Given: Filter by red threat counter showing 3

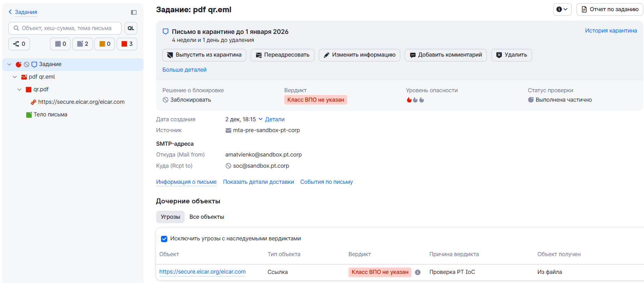Looking at the screenshot, I should [127, 44].
